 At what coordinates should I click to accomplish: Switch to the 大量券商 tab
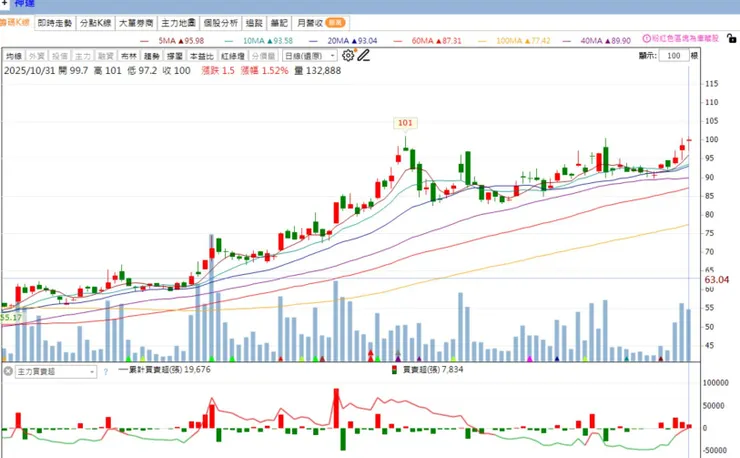(x=136, y=23)
